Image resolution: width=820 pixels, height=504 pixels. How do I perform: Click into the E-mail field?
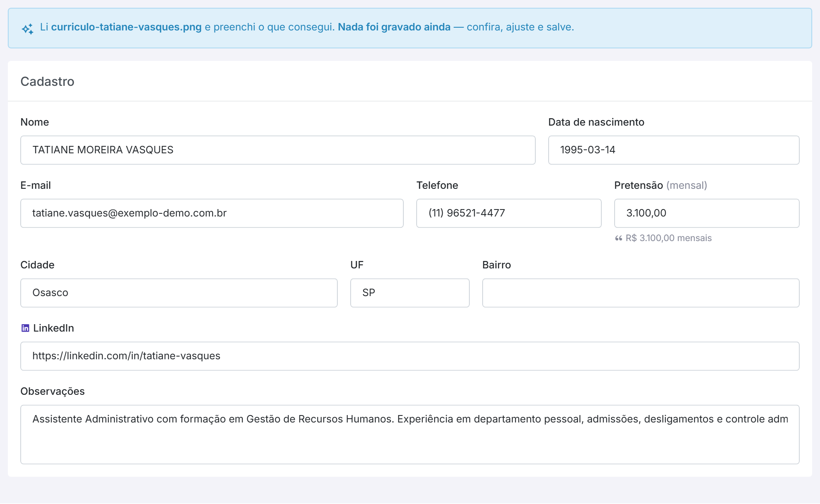[212, 213]
